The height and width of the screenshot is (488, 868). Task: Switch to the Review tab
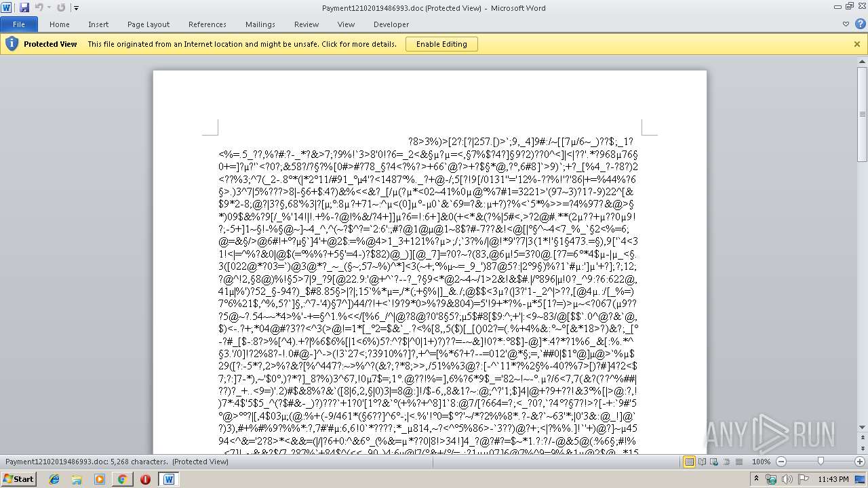307,24
